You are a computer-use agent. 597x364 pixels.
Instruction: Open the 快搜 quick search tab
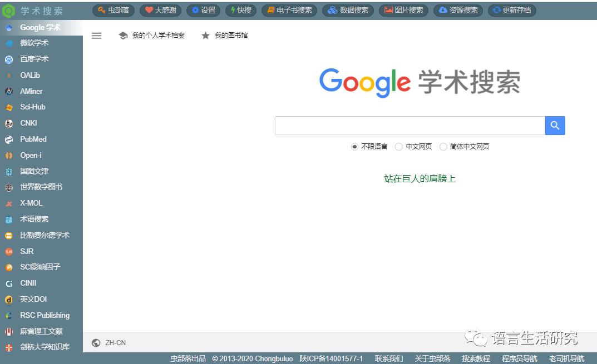pos(240,10)
